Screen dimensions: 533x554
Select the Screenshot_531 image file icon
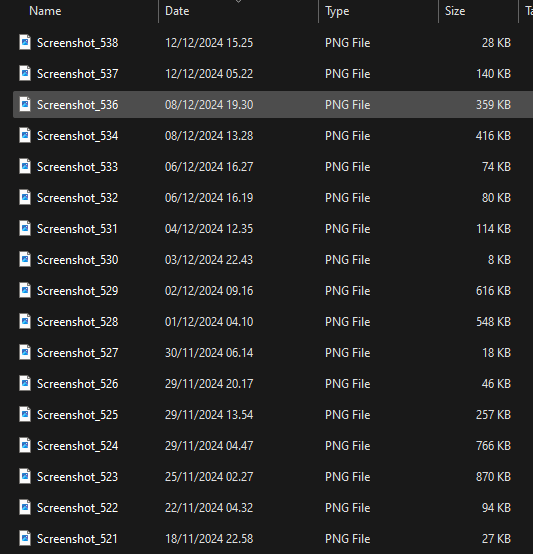[x=25, y=229]
